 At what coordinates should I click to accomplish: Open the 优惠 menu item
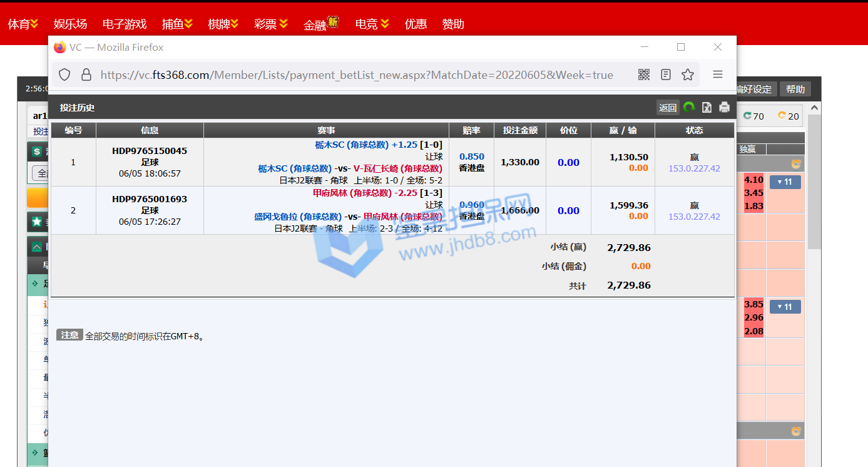pos(416,24)
